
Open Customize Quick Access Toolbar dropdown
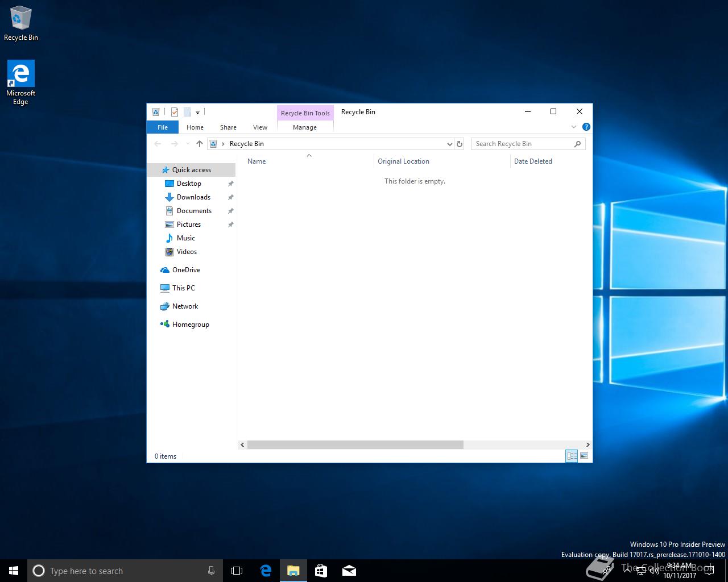pos(197,113)
